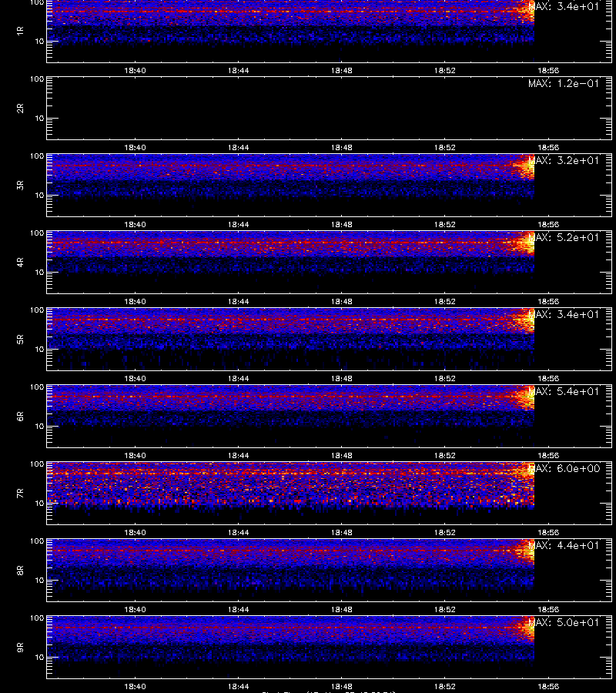Select the 1R panel axis label

(x=20, y=31)
